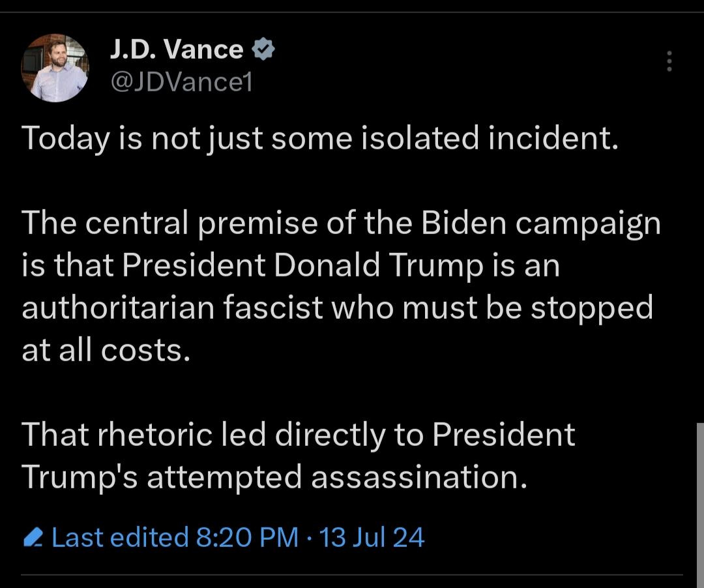
Task: Click the 8:20 PM timestamp
Action: coord(246,538)
